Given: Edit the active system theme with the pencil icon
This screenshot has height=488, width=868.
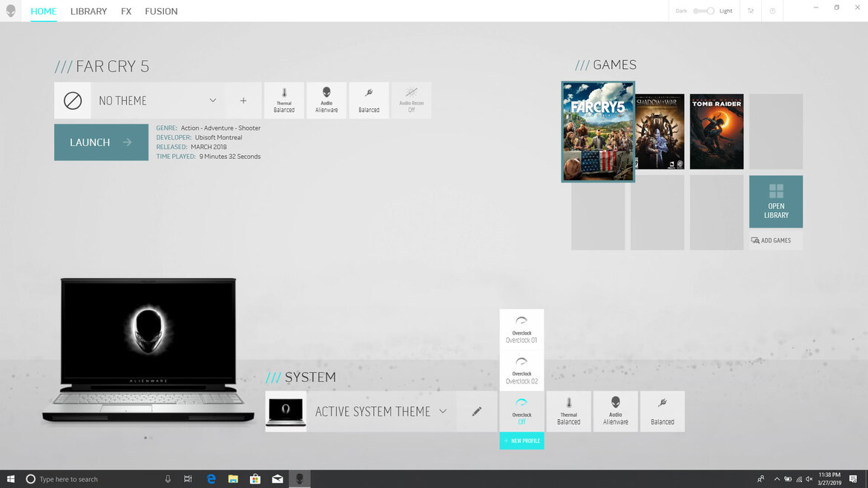Looking at the screenshot, I should tap(476, 412).
